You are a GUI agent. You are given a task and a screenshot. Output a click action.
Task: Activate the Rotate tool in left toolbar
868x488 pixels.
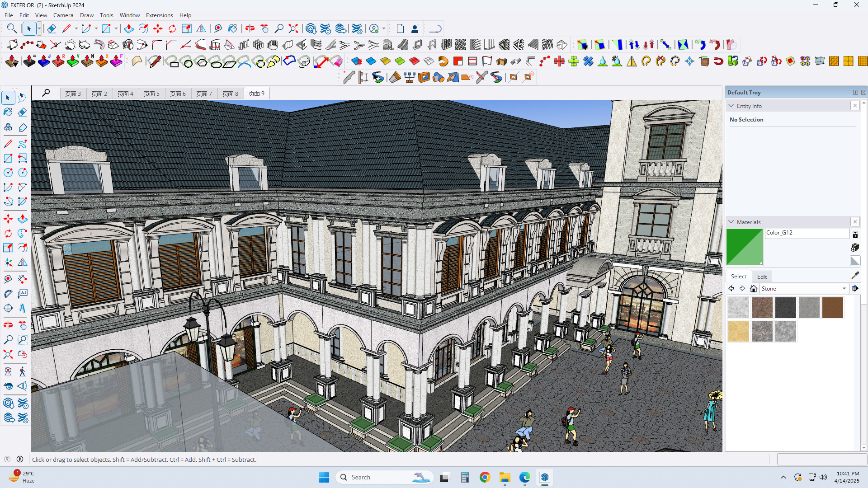coord(8,234)
